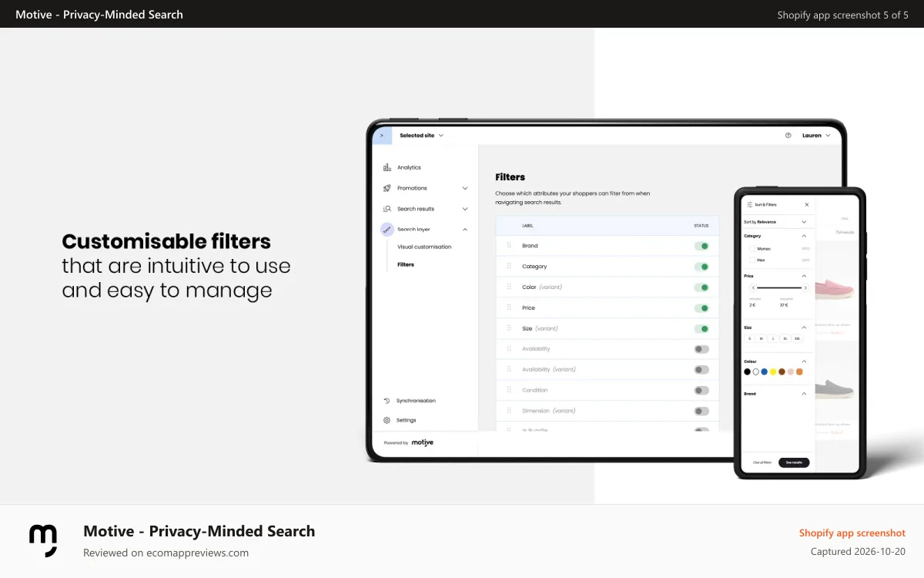Expand the Promotions submenu chevron
This screenshot has width=924, height=578.
(465, 188)
